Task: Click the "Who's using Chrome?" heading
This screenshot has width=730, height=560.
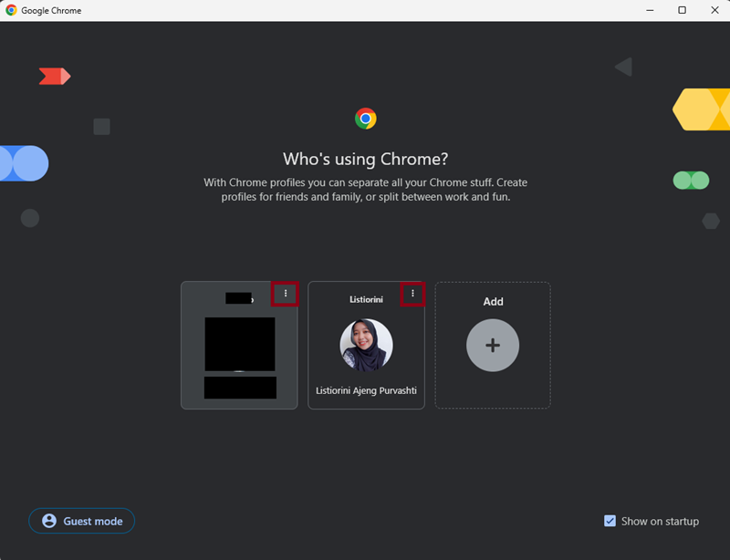Action: coord(365,159)
